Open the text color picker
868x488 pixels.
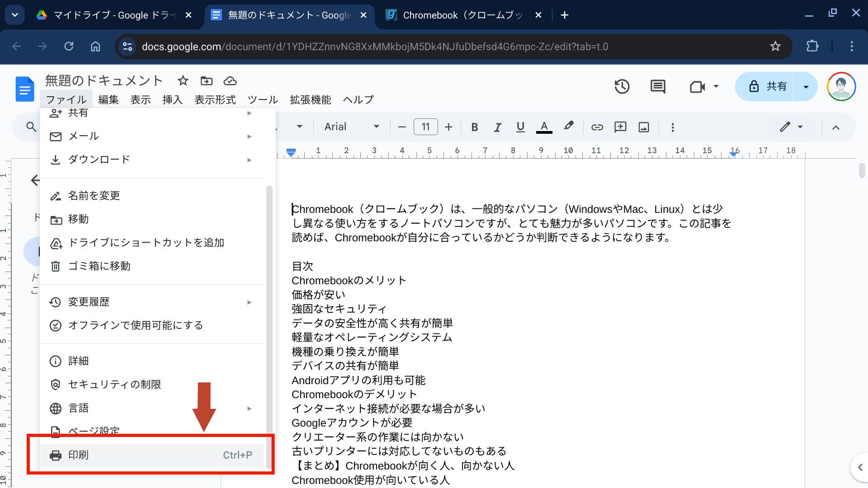pyautogui.click(x=544, y=127)
